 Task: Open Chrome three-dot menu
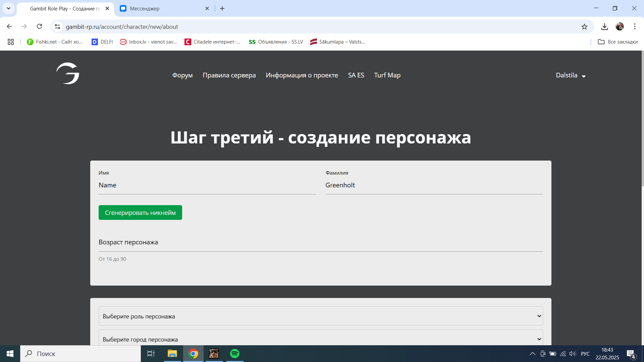[635, 27]
